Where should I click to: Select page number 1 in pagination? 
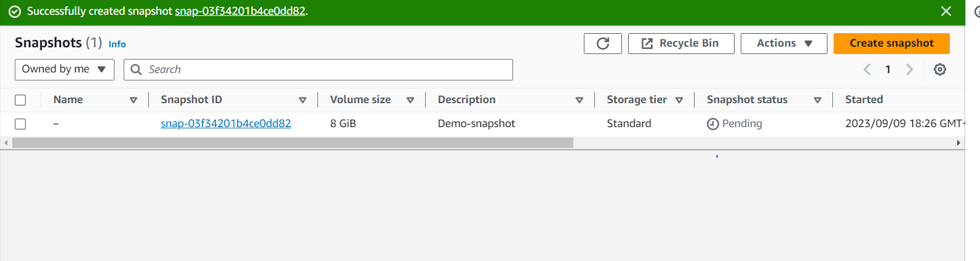[888, 69]
